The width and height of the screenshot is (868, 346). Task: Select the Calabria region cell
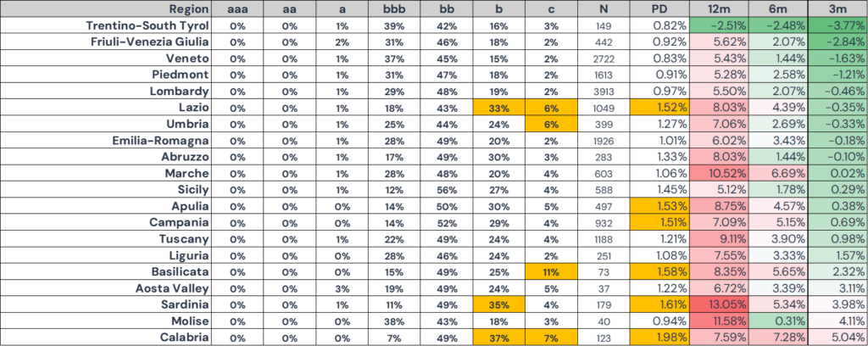[106, 338]
